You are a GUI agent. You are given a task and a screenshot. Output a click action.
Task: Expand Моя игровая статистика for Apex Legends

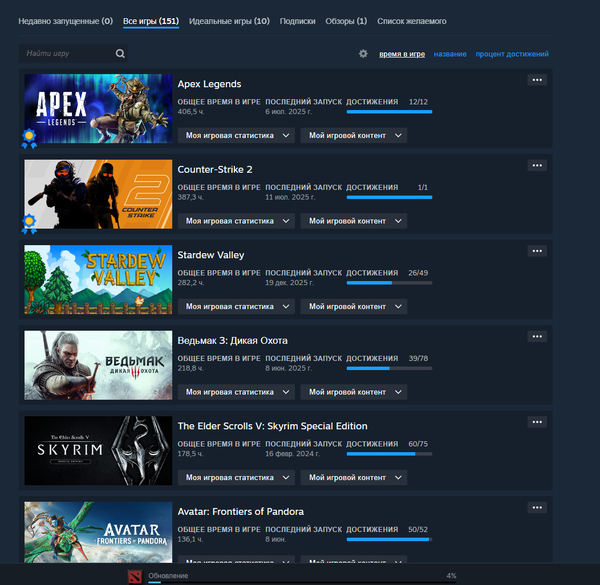coord(236,135)
